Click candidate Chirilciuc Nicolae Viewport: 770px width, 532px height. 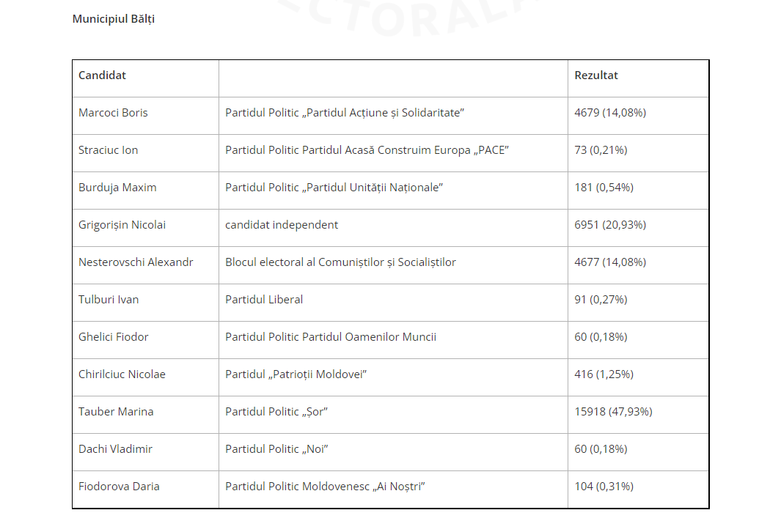pos(122,374)
